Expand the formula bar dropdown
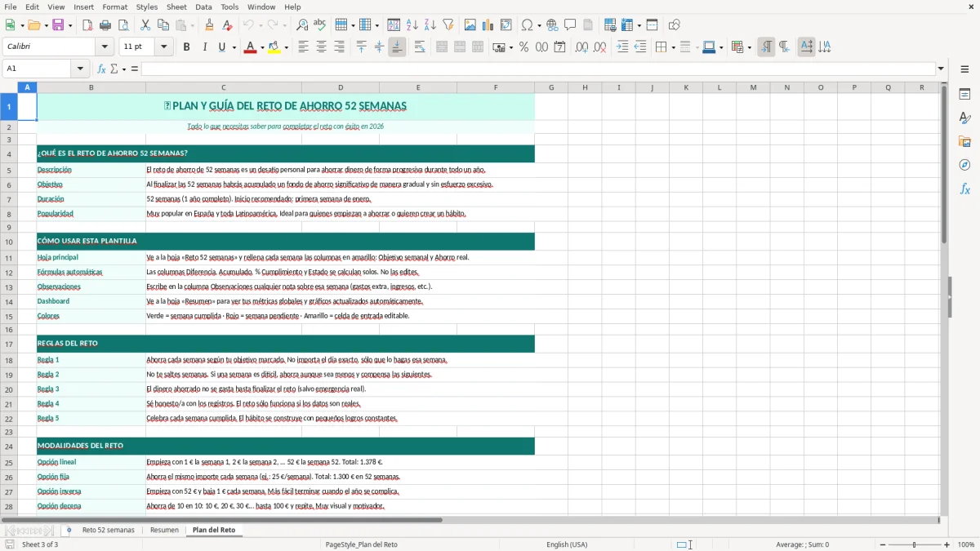The image size is (980, 551). 941,69
